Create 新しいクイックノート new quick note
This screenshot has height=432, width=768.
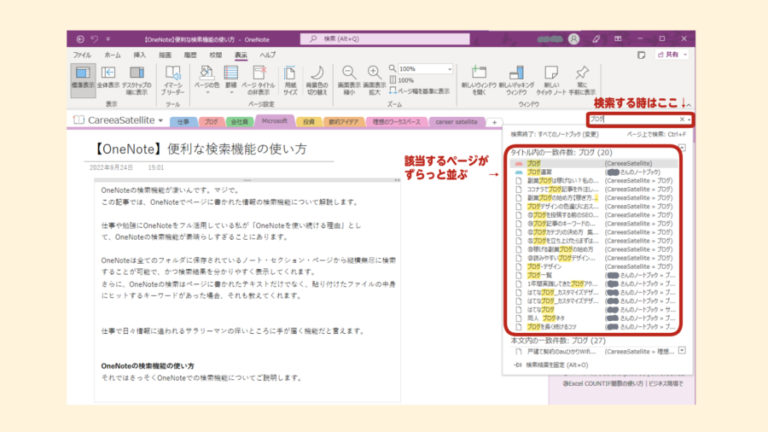(x=551, y=80)
